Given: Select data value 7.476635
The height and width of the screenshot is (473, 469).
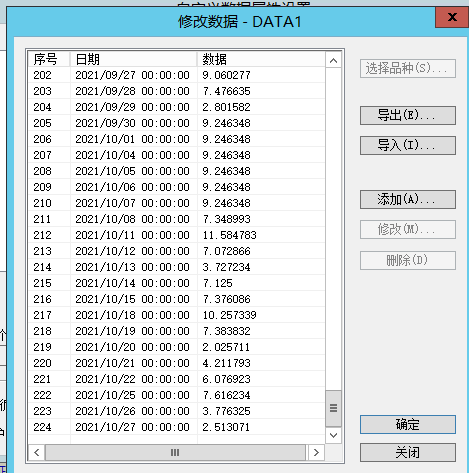Looking at the screenshot, I should (x=226, y=91).
